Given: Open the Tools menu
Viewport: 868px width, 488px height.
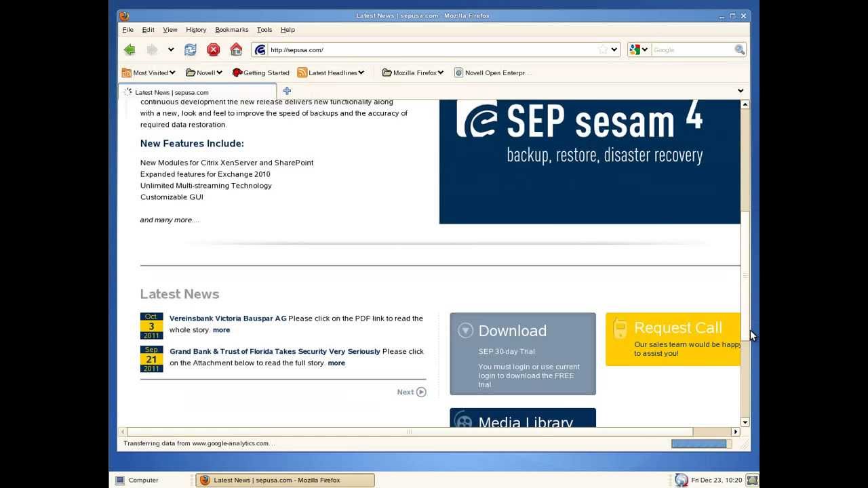Looking at the screenshot, I should (264, 30).
